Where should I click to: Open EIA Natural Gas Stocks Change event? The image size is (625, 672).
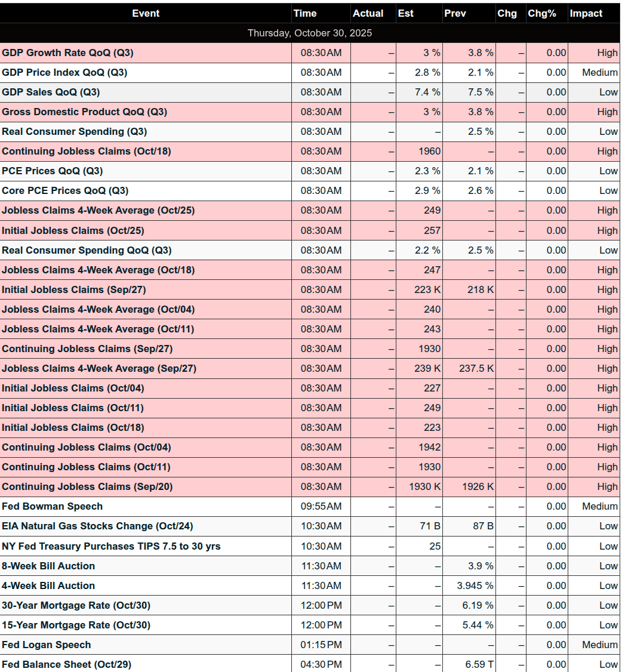point(97,526)
